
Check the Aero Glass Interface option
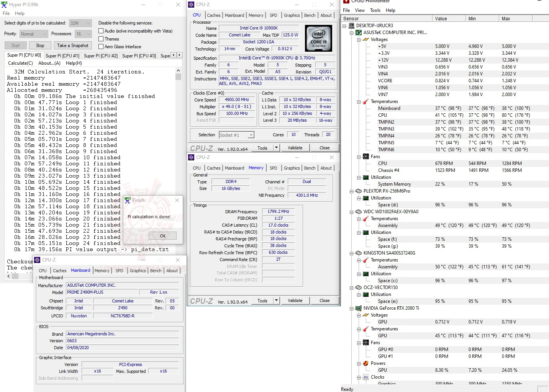(x=101, y=46)
